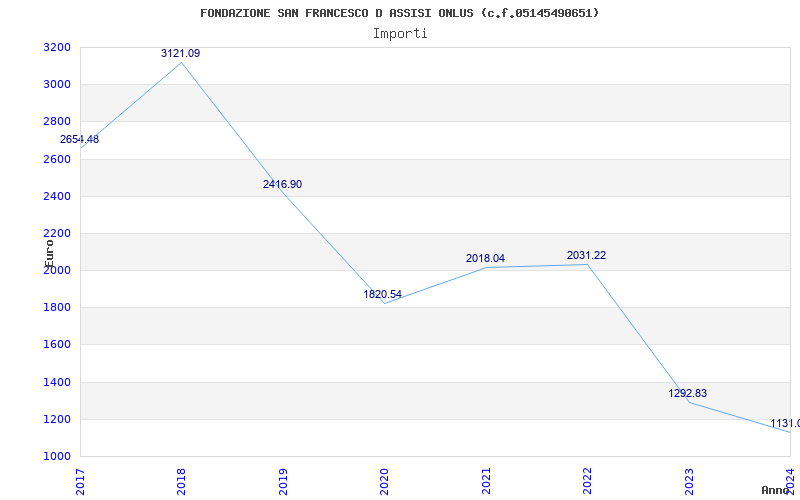Click the partially cut 1131 data label
This screenshot has height=500, width=800.
pos(785,423)
